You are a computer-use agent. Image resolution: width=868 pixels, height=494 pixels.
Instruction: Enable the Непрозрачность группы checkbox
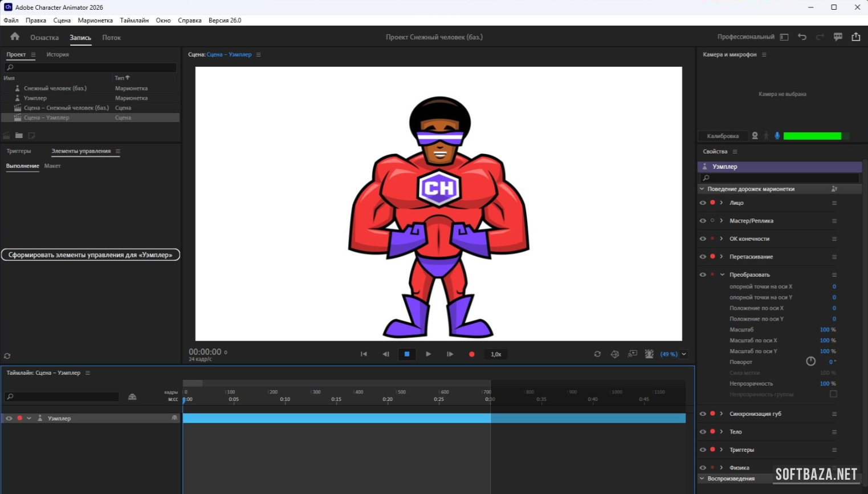(x=833, y=394)
